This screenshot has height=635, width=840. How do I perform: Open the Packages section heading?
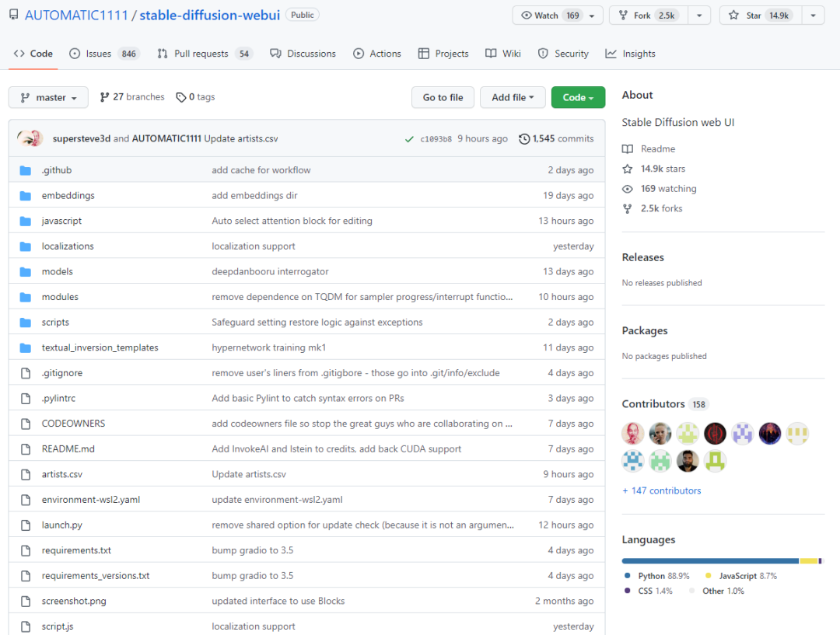645,331
